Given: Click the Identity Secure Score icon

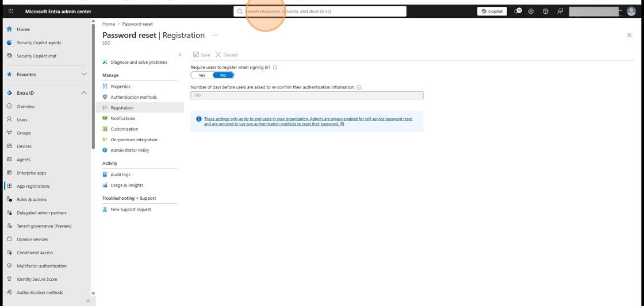Looking at the screenshot, I should [x=9, y=279].
